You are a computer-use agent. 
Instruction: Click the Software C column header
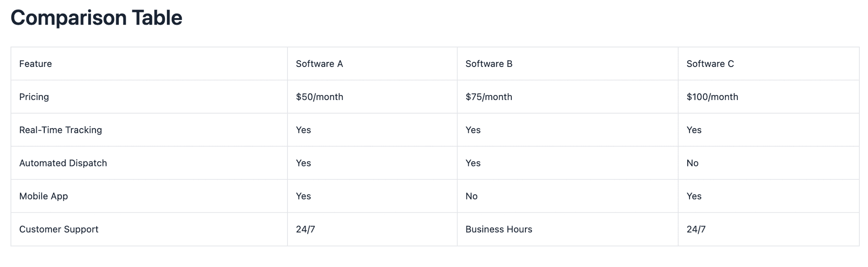769,64
